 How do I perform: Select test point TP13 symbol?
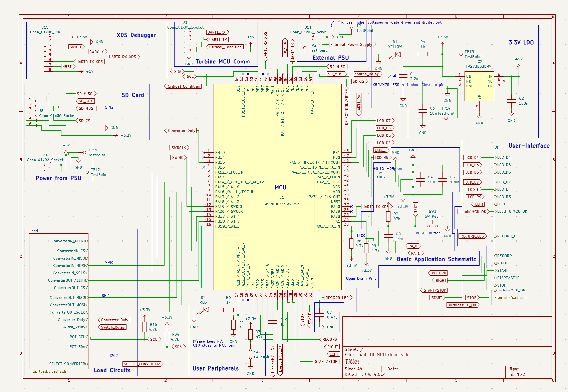click(x=462, y=54)
